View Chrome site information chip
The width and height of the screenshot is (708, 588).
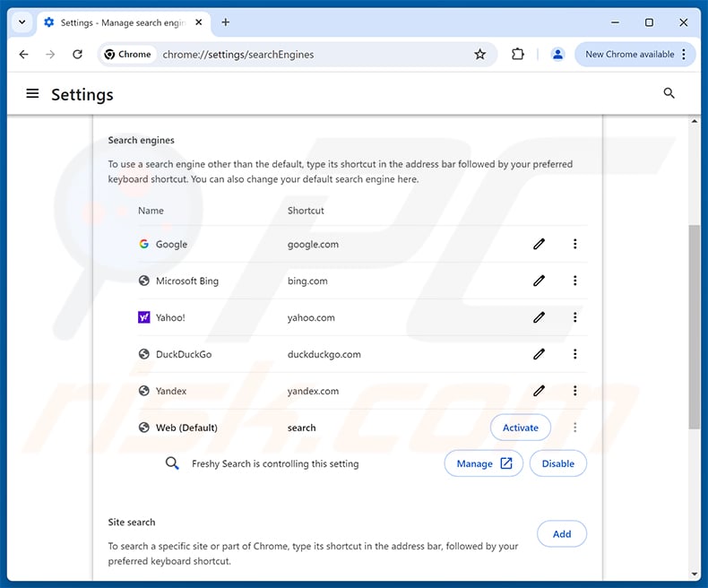[128, 55]
